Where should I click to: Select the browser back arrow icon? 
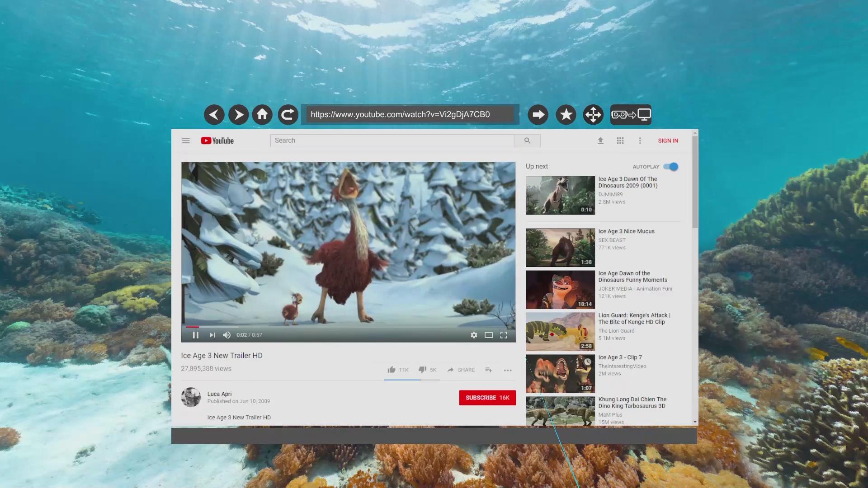click(x=214, y=114)
